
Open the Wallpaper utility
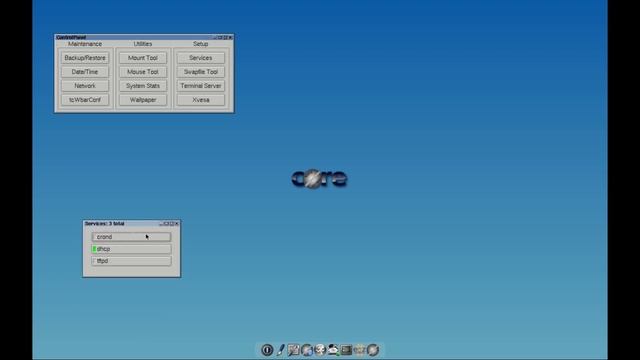tap(143, 100)
